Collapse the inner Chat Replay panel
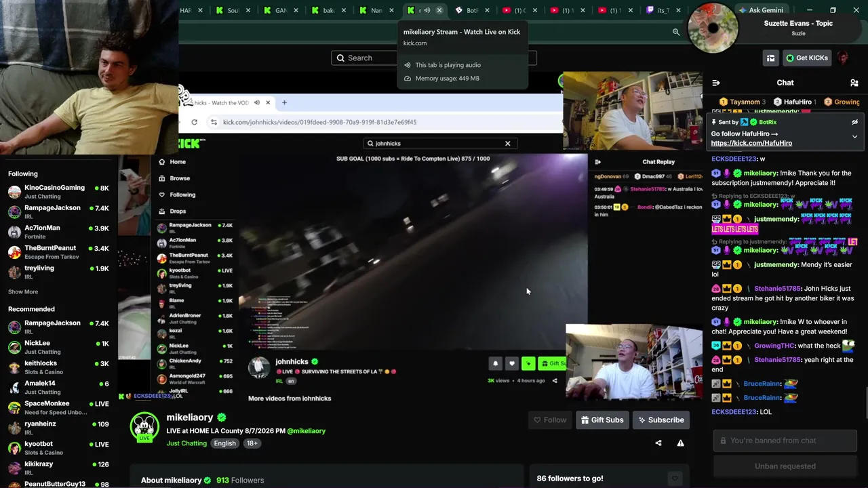Viewport: 868px width, 488px height. click(x=597, y=162)
